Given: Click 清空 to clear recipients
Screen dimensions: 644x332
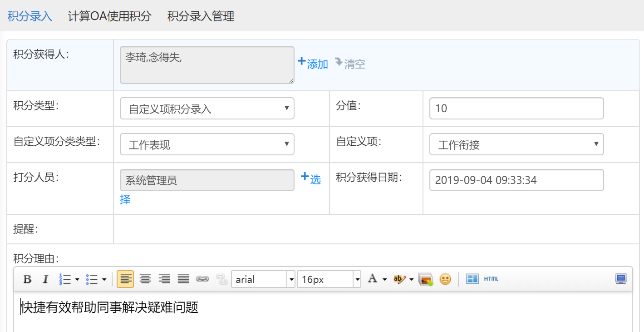Looking at the screenshot, I should (350, 64).
